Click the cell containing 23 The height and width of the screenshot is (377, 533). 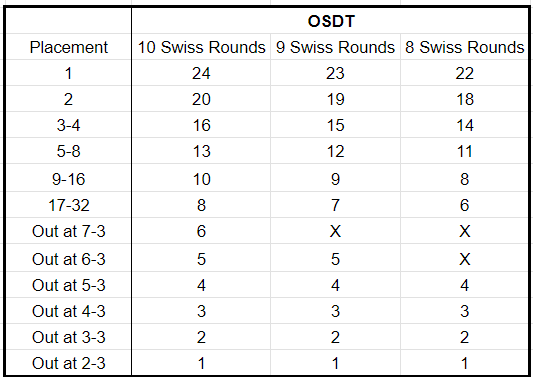click(x=335, y=73)
